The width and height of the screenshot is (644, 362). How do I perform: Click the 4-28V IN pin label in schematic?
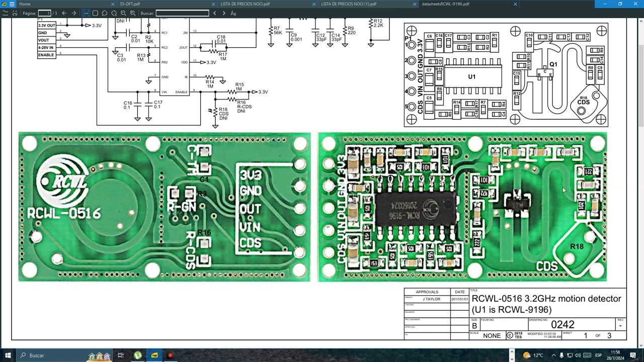point(46,48)
